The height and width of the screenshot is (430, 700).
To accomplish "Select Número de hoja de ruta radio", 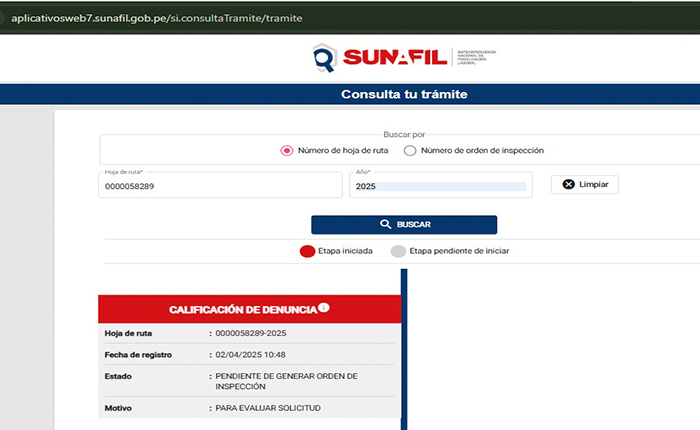I will [287, 150].
